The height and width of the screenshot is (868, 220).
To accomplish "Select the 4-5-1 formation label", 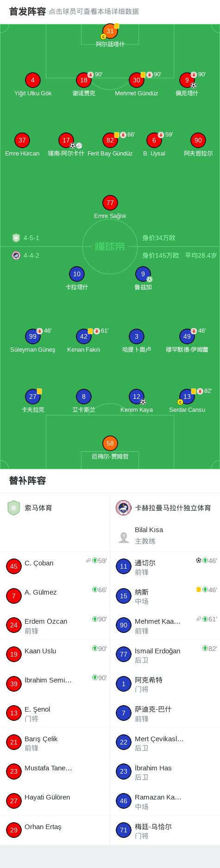I will 31,238.
